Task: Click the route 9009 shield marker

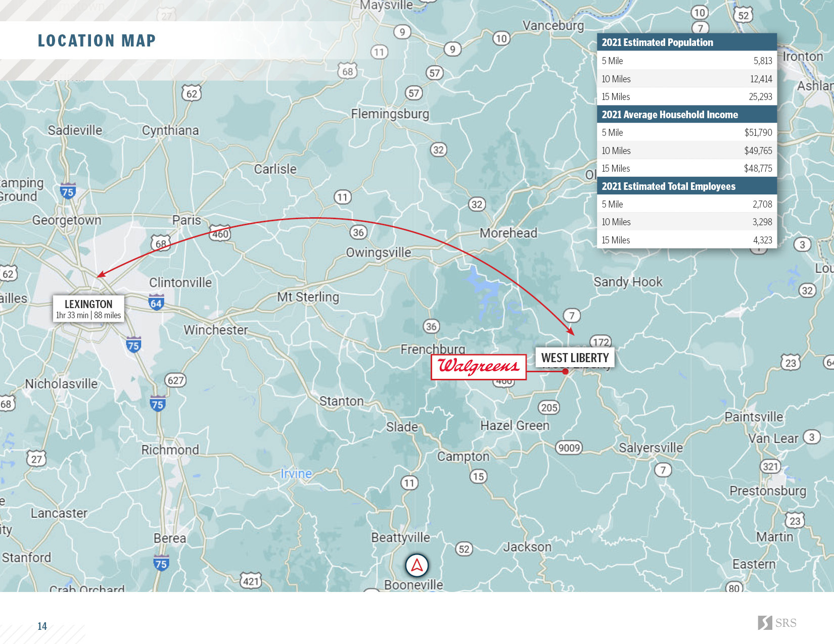Action: click(x=569, y=448)
